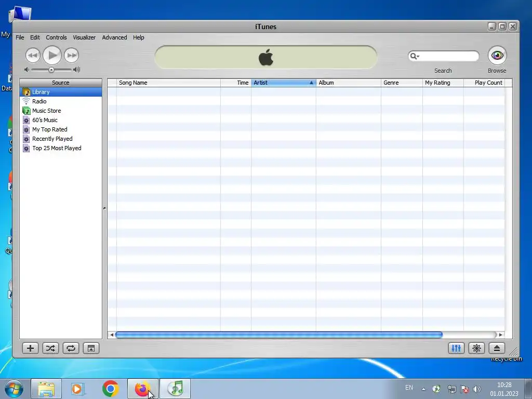
Task: Click the Apple logo status display
Action: (265, 57)
